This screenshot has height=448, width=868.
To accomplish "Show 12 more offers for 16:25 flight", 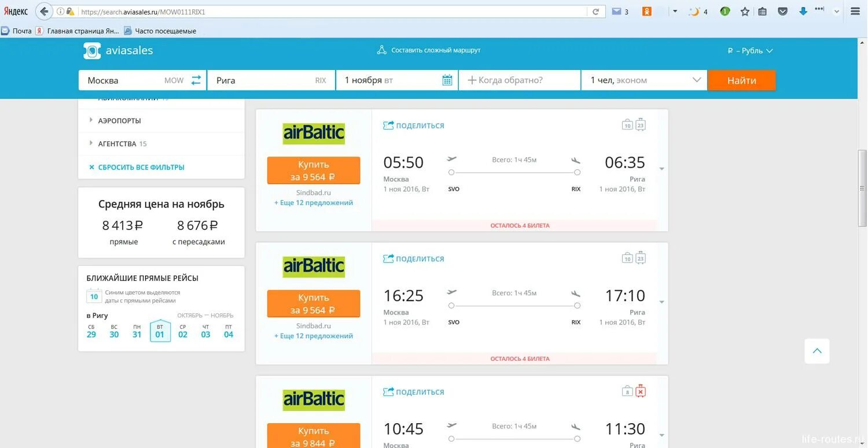I will coord(314,336).
